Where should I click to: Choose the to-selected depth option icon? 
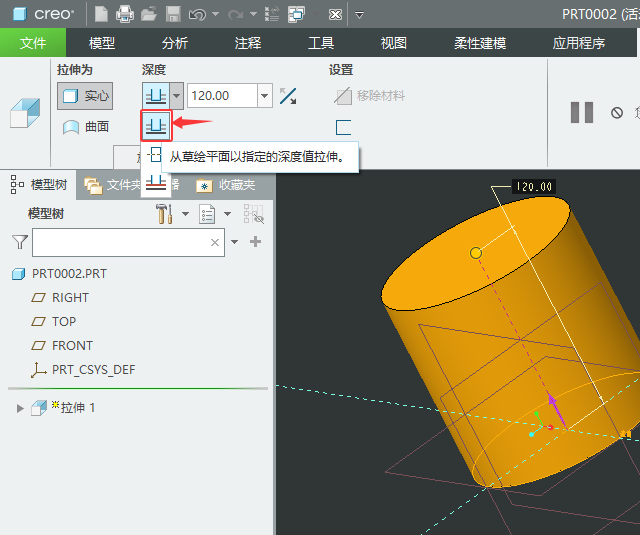pyautogui.click(x=155, y=182)
